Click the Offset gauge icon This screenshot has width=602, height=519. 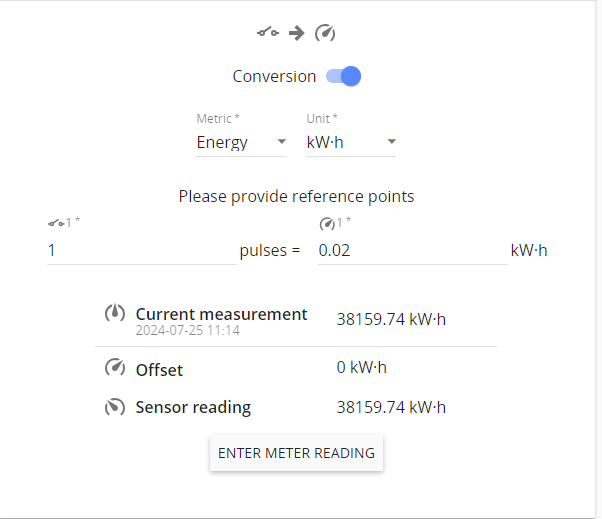click(116, 368)
